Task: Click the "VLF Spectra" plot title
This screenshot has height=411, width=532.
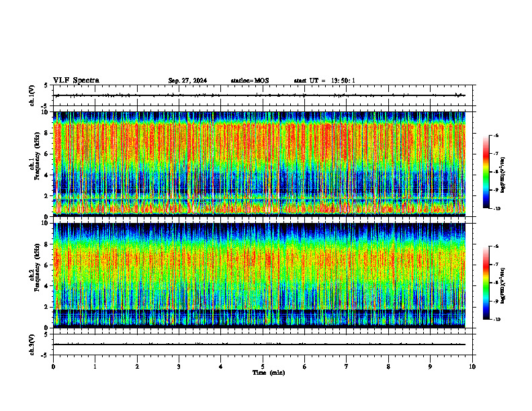Action: pyautogui.click(x=76, y=81)
